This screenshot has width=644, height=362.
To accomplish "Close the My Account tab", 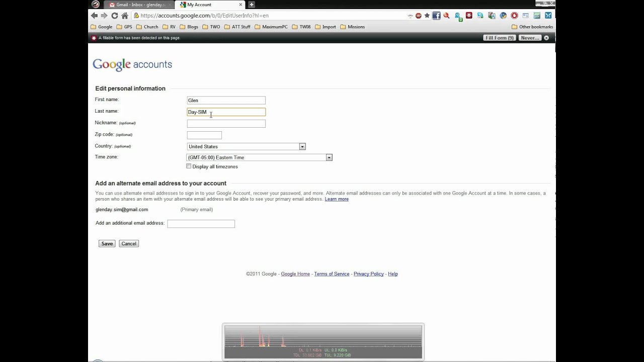I will [x=240, y=5].
